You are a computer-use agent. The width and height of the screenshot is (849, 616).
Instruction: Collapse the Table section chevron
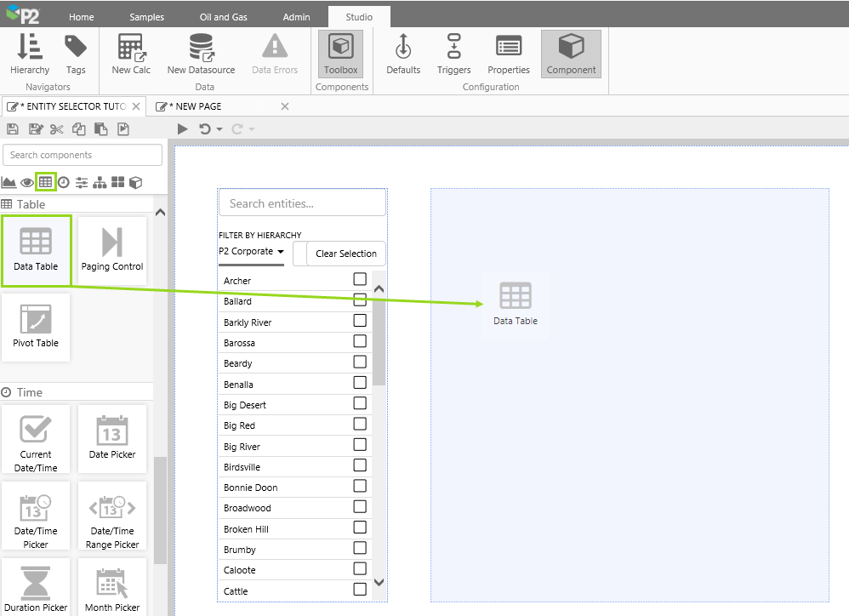coord(160,213)
